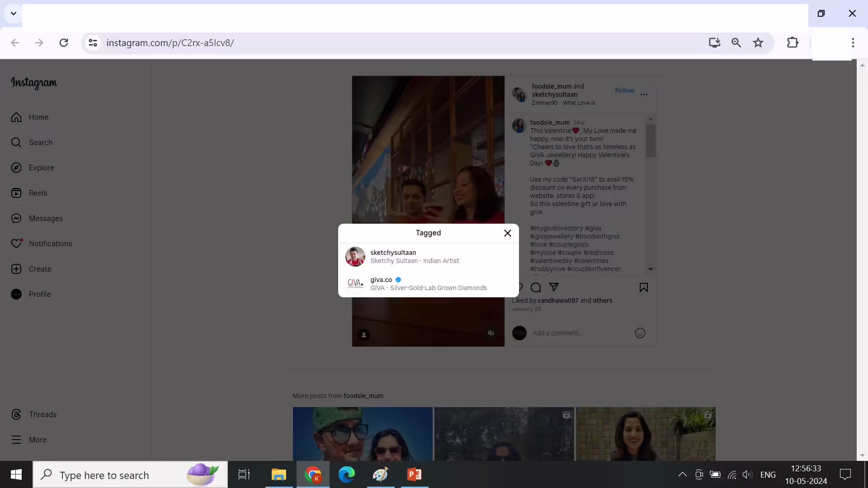The width and height of the screenshot is (868, 488).
Task: Click #mygivalovestory hashtag
Action: [x=557, y=228]
